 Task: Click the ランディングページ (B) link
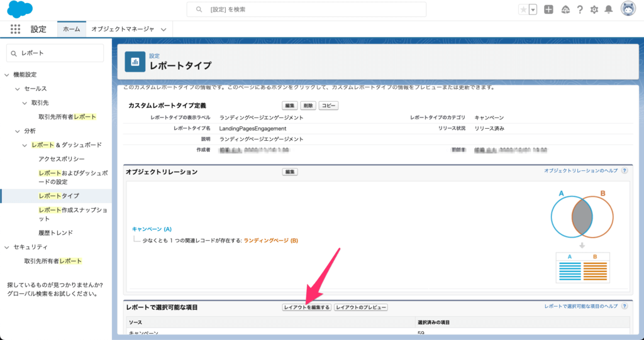click(271, 241)
